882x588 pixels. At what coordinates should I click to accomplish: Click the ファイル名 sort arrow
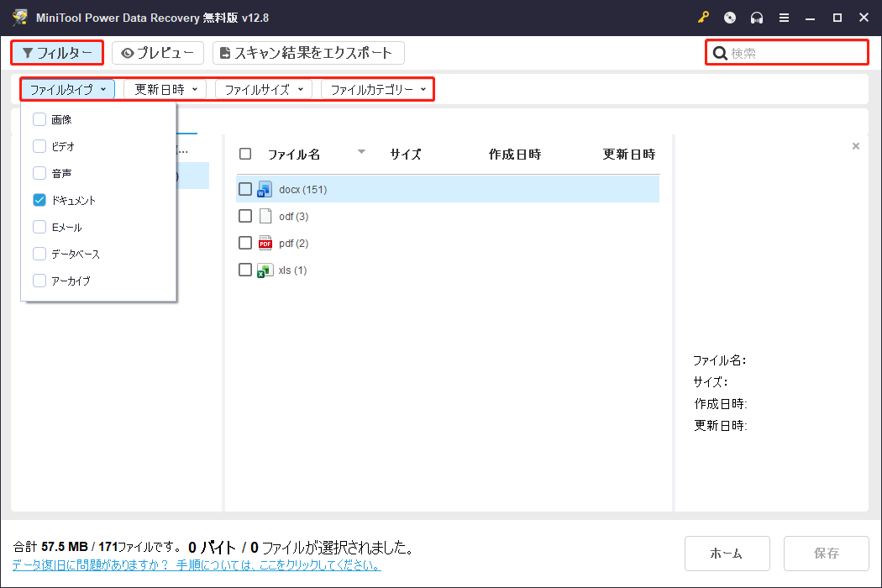[361, 153]
